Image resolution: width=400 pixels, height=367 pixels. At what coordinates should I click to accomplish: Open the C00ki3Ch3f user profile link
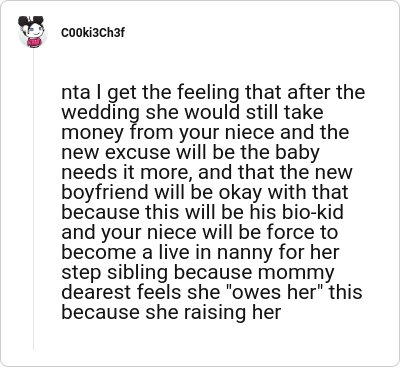coord(93,33)
